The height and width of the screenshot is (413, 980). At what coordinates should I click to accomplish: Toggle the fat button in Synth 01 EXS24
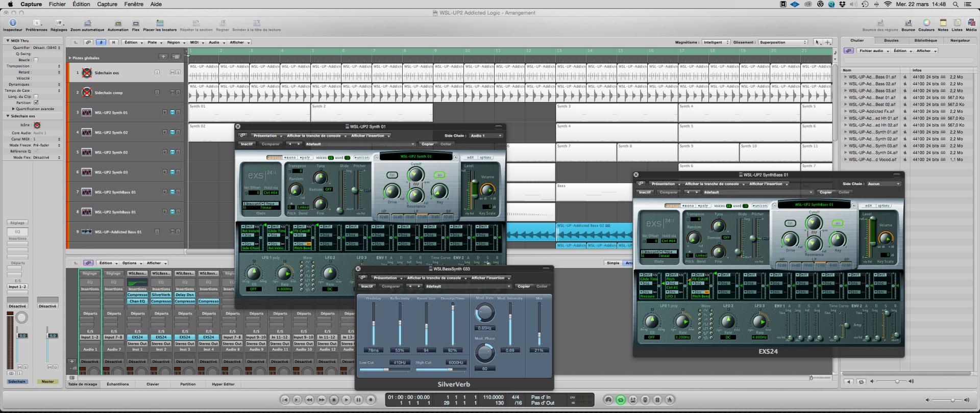click(x=392, y=175)
